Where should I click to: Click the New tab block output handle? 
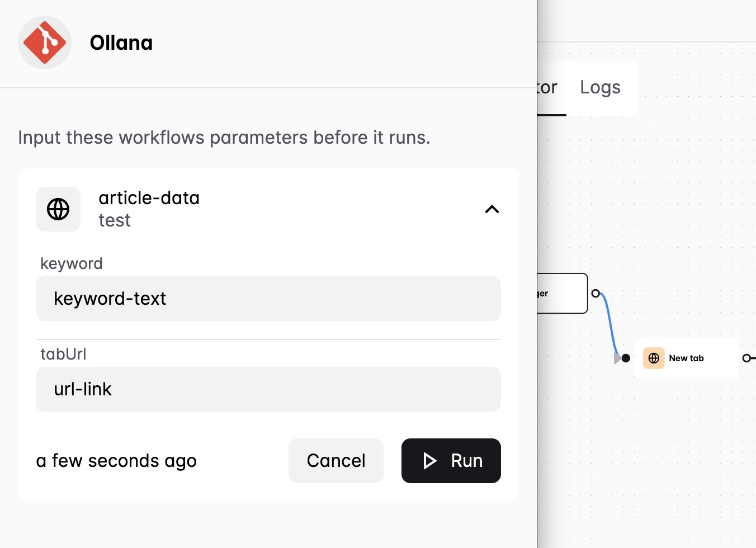click(746, 358)
